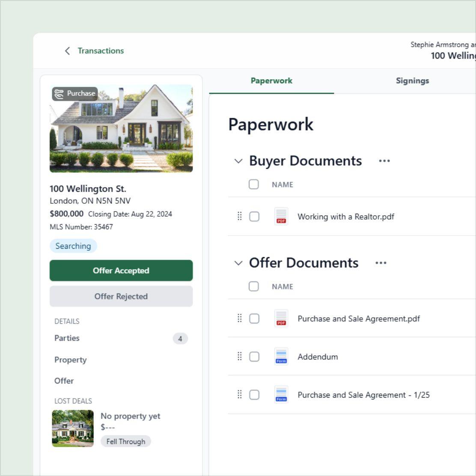Open Buyer Documents three-dot menu
Viewport: 476px width, 476px height.
pyautogui.click(x=384, y=161)
